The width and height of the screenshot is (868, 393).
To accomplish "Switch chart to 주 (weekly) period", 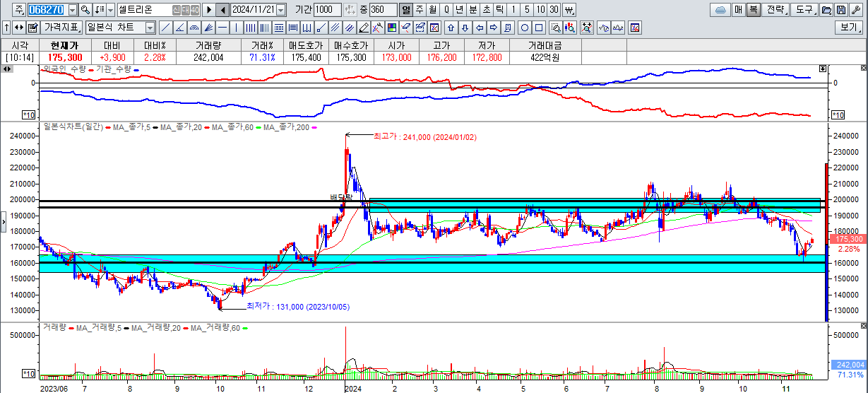I will tap(420, 10).
